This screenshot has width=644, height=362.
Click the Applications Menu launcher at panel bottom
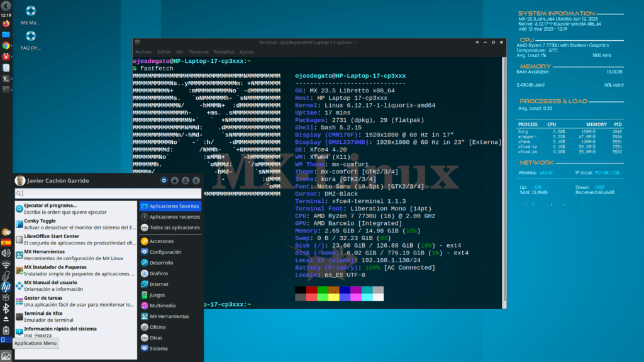[6, 356]
